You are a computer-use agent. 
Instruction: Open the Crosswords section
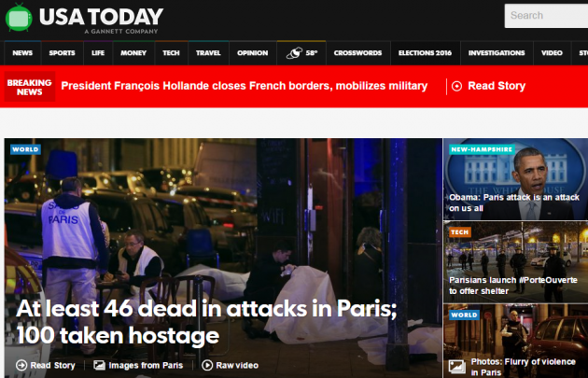pyautogui.click(x=357, y=53)
